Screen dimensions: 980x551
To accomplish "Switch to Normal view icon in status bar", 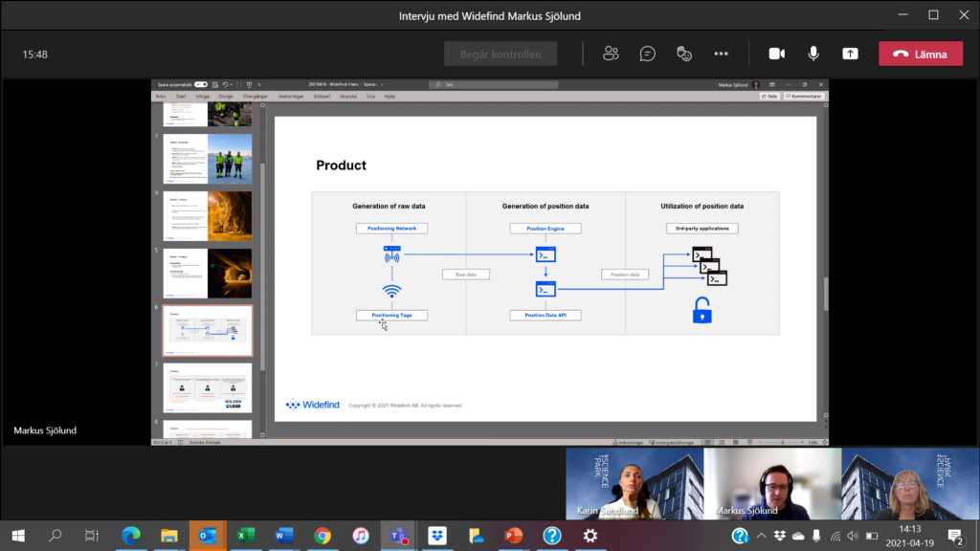I will click(x=707, y=442).
